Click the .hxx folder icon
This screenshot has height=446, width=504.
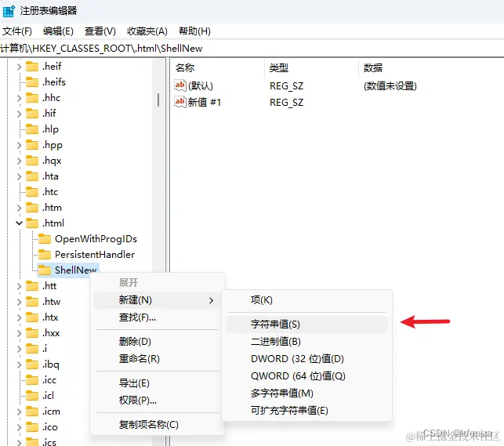click(x=32, y=333)
